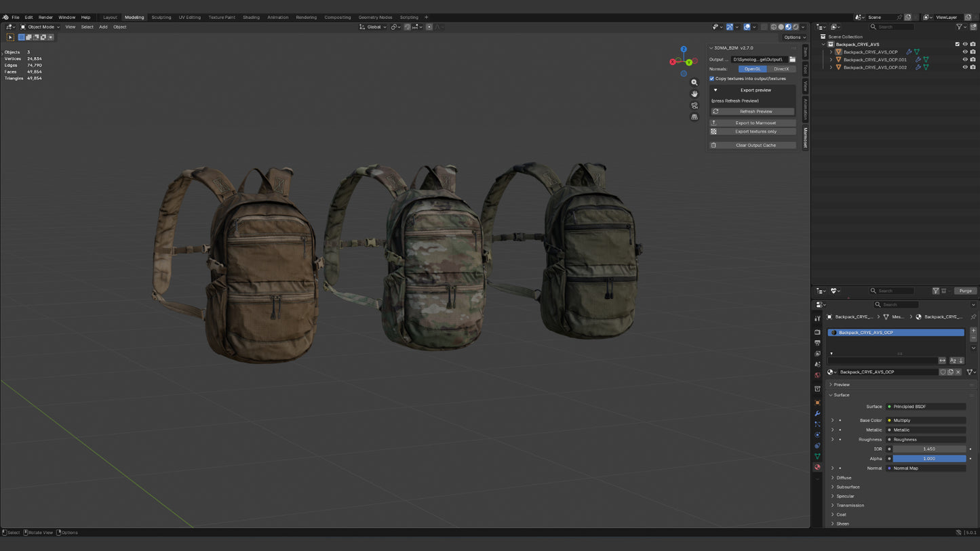Click Export to Marmoset button

753,123
